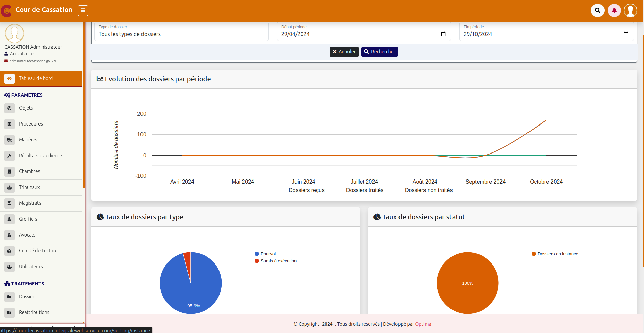The height and width of the screenshot is (333, 644).
Task: Click the CASSATION Administrateur name
Action: [x=33, y=47]
